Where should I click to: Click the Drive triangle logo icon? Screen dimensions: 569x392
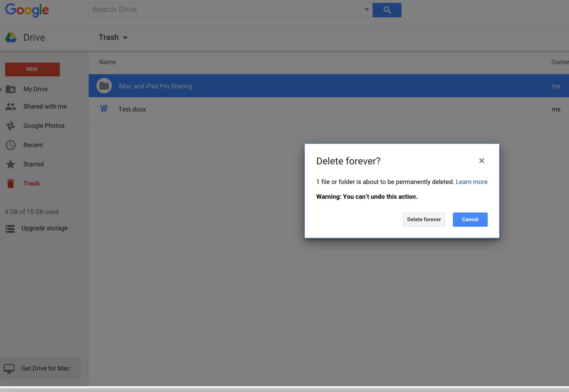tap(11, 37)
